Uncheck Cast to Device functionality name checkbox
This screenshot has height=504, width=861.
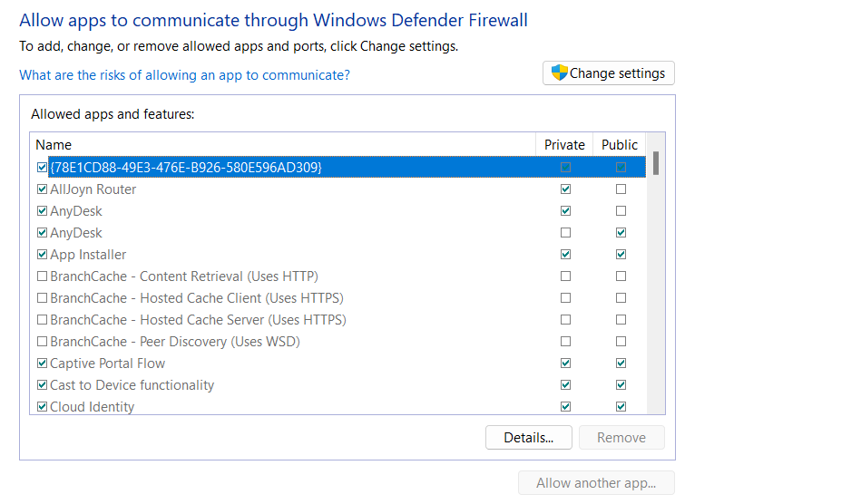click(42, 385)
